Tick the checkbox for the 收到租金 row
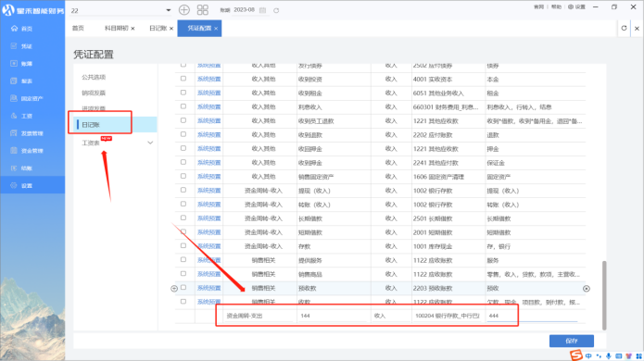The height and width of the screenshot is (361, 644). (x=183, y=93)
